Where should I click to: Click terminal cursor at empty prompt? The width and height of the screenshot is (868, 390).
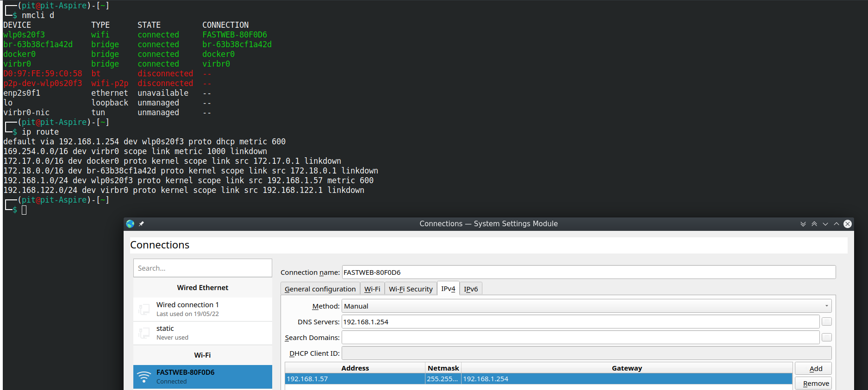[x=24, y=210]
